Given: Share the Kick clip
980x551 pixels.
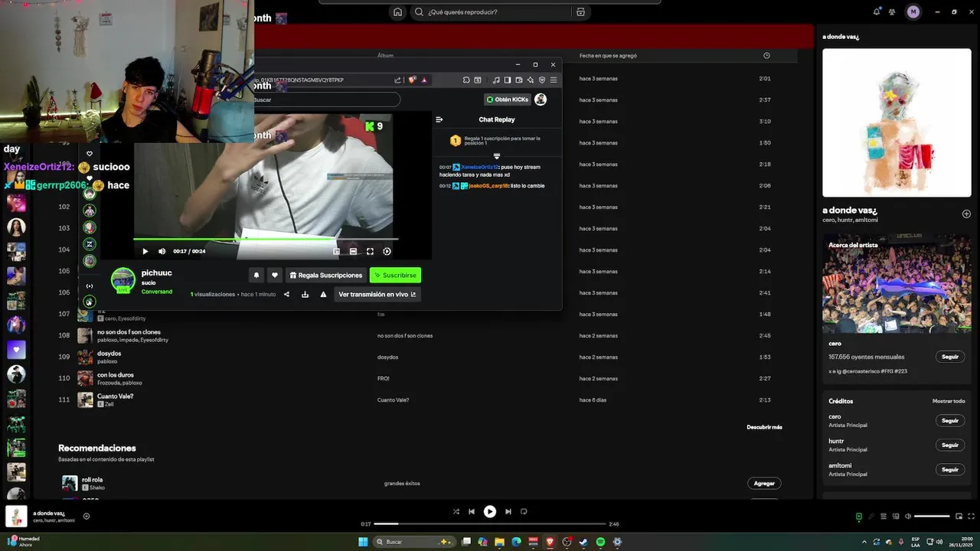Looking at the screenshot, I should point(287,294).
